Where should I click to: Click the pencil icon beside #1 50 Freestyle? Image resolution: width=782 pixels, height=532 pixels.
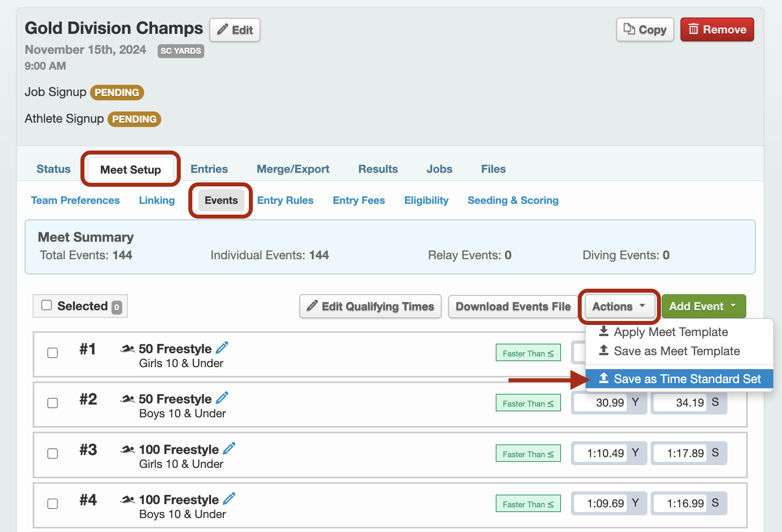click(x=222, y=348)
